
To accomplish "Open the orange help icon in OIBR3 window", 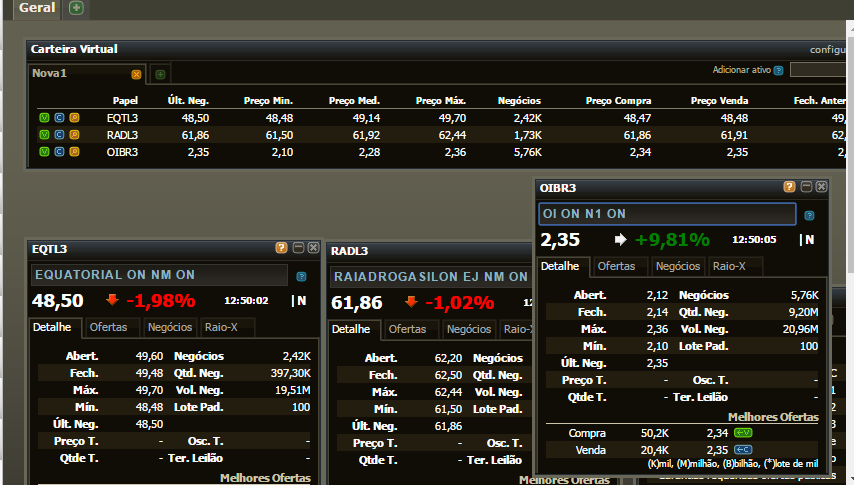I will pos(789,187).
